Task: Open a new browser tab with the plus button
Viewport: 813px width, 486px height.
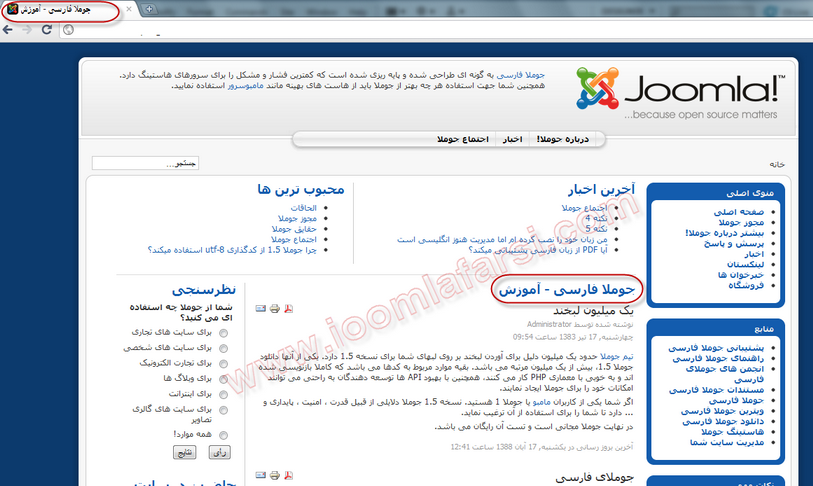Action: [x=149, y=9]
